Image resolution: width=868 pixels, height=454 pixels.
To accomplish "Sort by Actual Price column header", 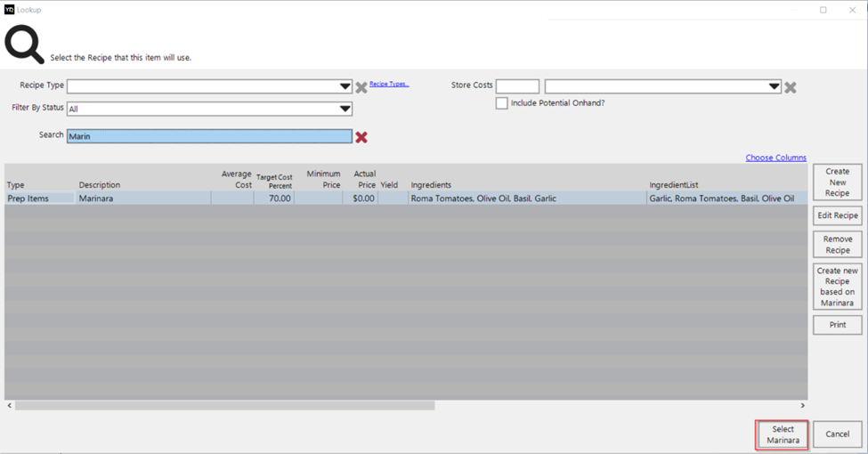I will [365, 180].
